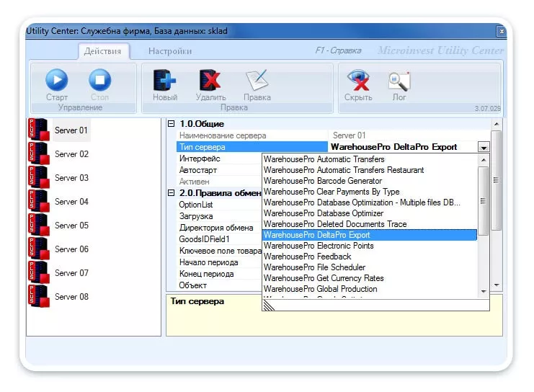
Task: Choose WarehousePro Barcode Generator from list
Action: [322, 181]
